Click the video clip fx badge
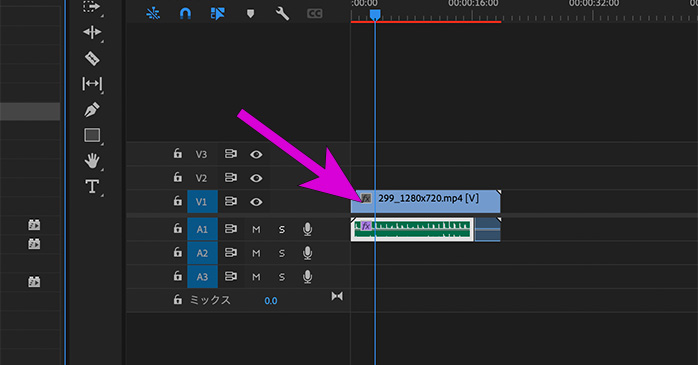The height and width of the screenshot is (365, 698). point(365,198)
